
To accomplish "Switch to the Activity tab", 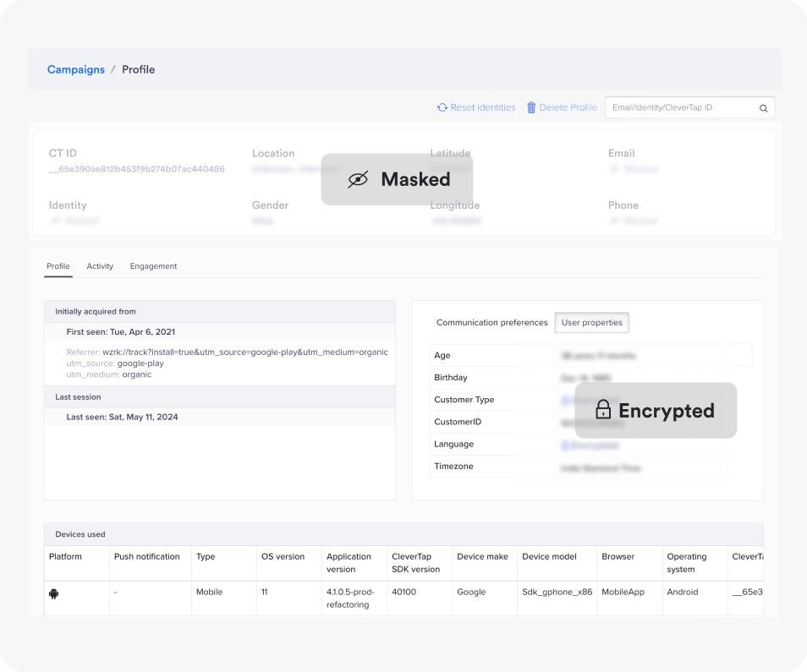I will 100,265.
